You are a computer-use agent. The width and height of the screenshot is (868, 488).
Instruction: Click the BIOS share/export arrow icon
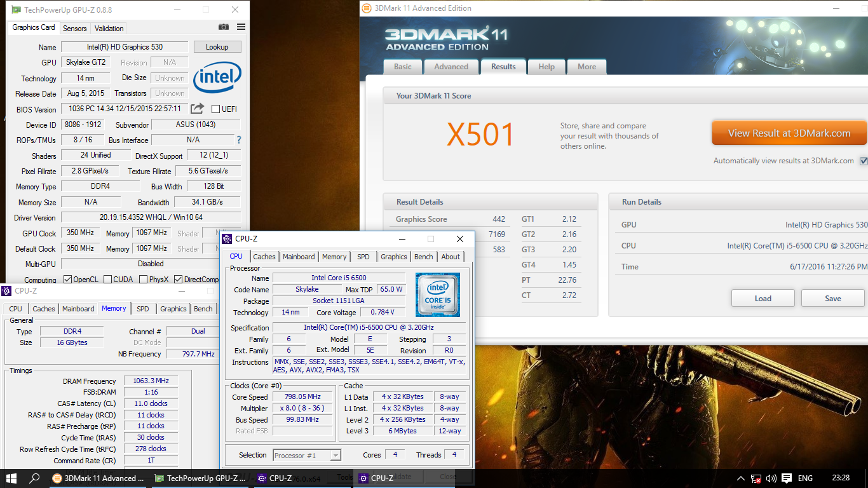(198, 109)
